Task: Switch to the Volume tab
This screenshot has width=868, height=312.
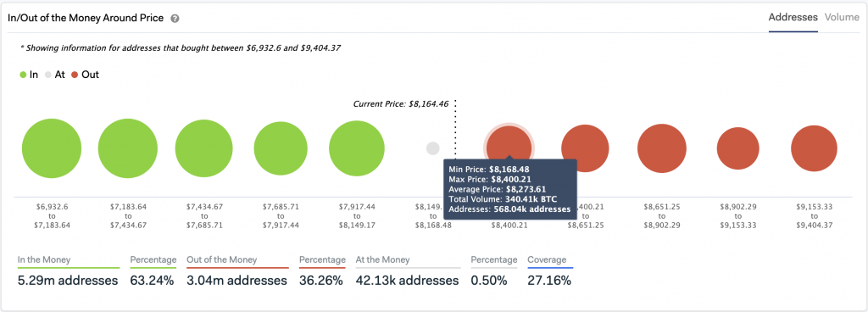Action: pos(842,17)
